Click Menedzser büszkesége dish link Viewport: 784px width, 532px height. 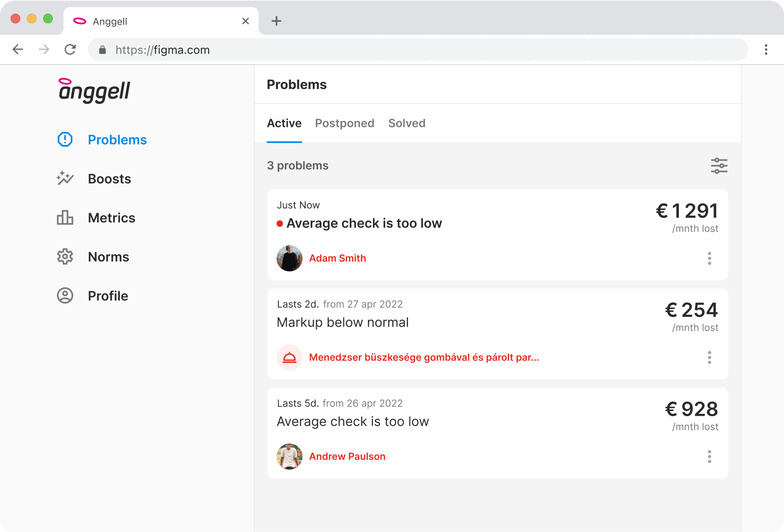(424, 357)
